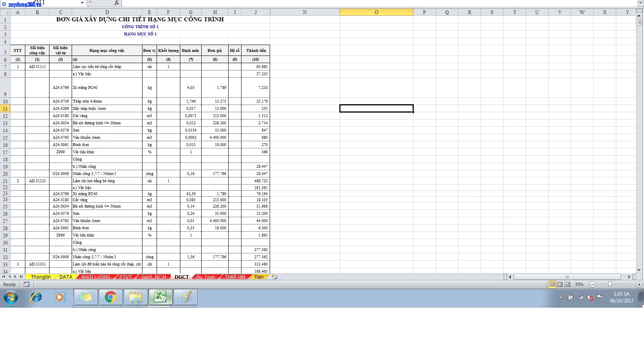Open the KHOI LUONG sheet tab
This screenshot has width=644, height=362.
point(95,277)
